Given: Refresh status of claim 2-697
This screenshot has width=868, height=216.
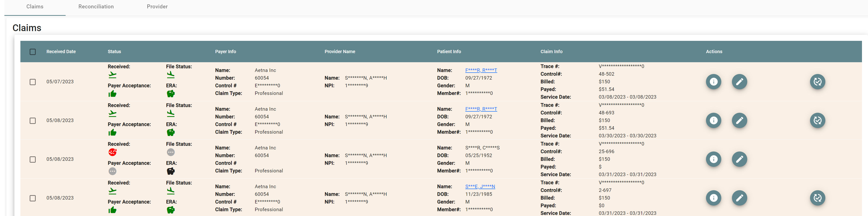Looking at the screenshot, I should [x=817, y=198].
